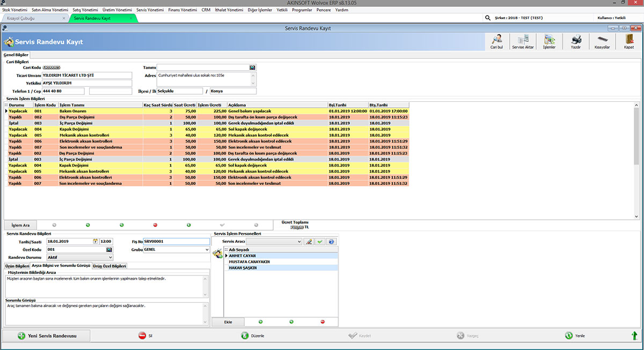Open the Finans Yönetimi menu
Image resolution: width=644 pixels, height=350 pixels.
[182, 9]
